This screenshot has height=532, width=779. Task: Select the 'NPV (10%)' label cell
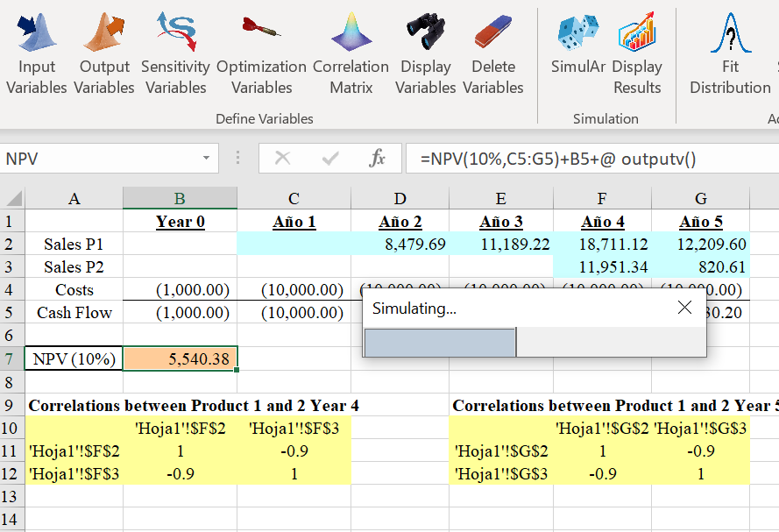pyautogui.click(x=74, y=358)
